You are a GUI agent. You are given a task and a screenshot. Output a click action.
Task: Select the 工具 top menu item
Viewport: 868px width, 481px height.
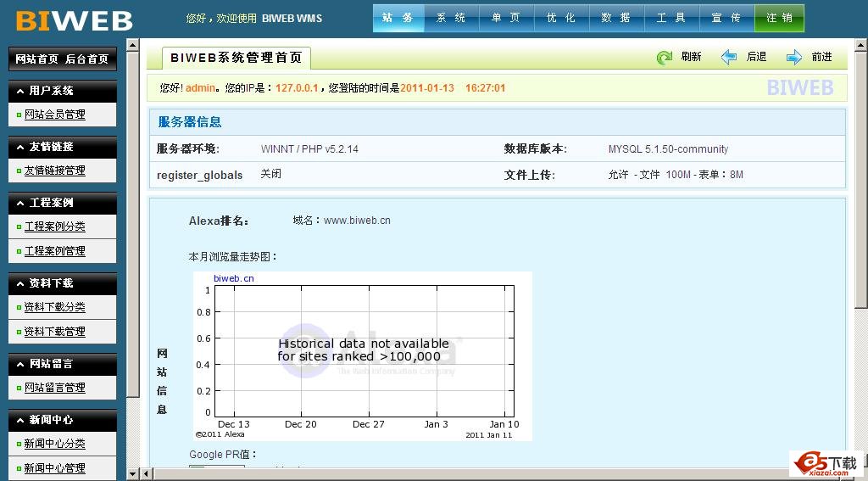click(x=672, y=18)
